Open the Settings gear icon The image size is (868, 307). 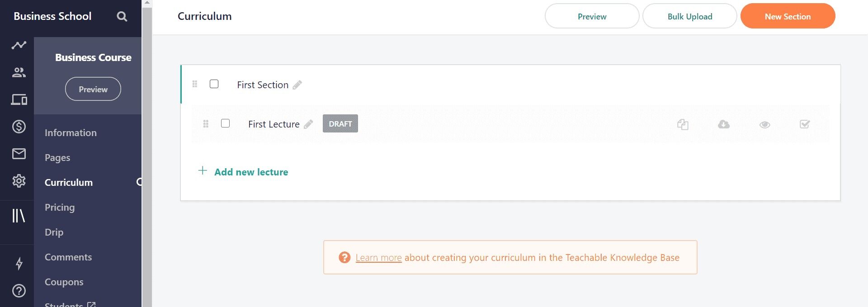click(x=19, y=181)
